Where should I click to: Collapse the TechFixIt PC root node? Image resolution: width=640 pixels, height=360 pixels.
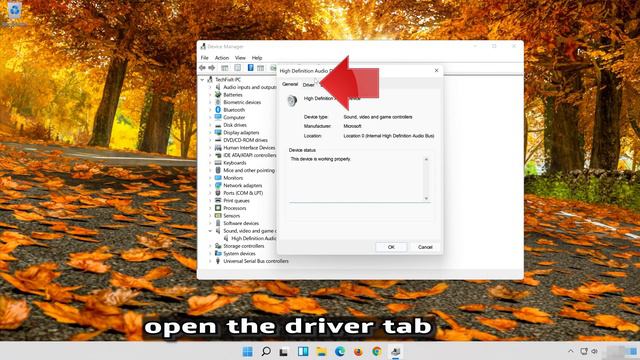tap(203, 80)
